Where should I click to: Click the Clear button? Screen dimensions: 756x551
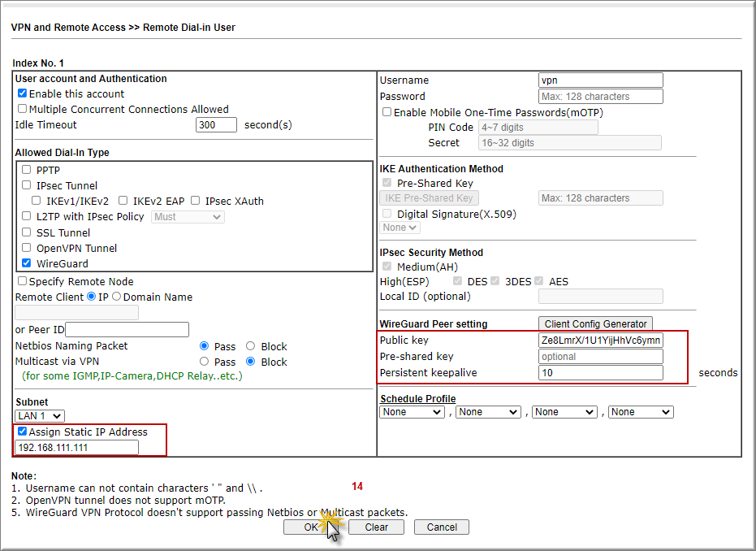coord(376,527)
